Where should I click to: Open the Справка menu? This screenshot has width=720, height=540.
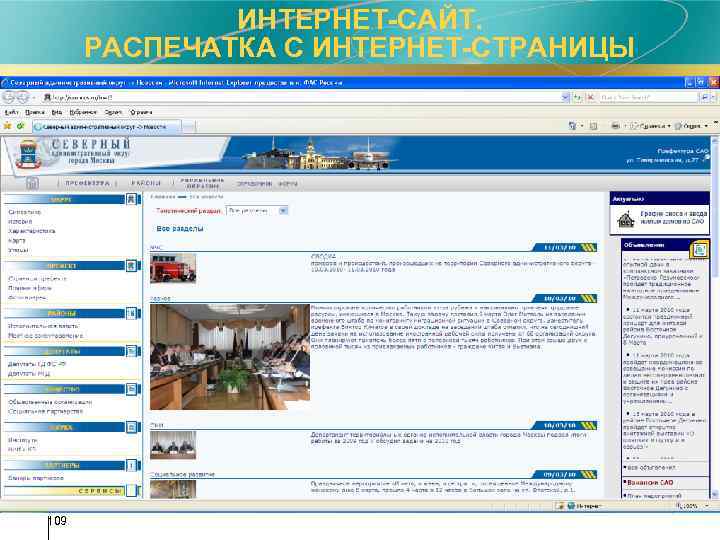141,112
